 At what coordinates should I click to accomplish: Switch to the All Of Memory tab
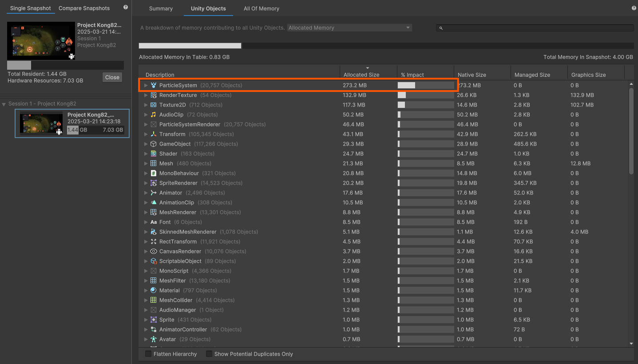pos(262,8)
